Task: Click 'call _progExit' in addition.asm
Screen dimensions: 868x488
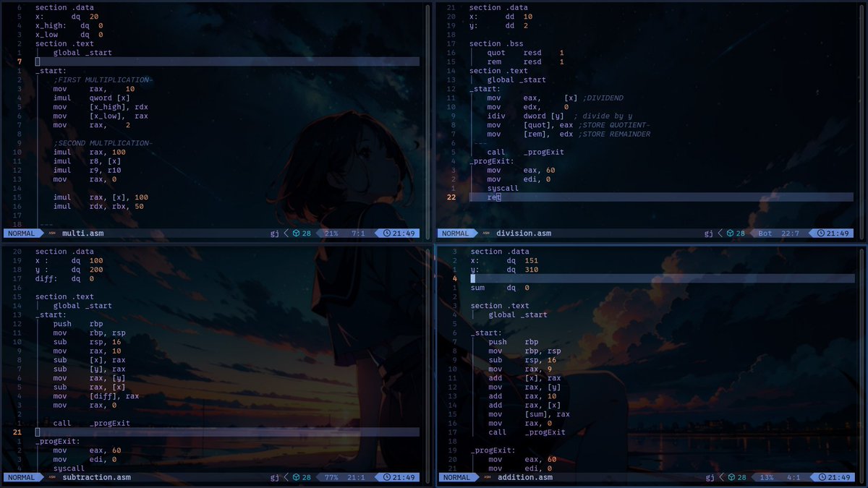Action: 527,432
